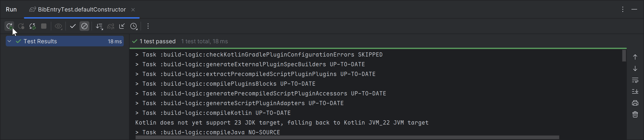The width and height of the screenshot is (644, 140).
Task: Toggle soft-wrap in console output
Action: pyautogui.click(x=635, y=80)
